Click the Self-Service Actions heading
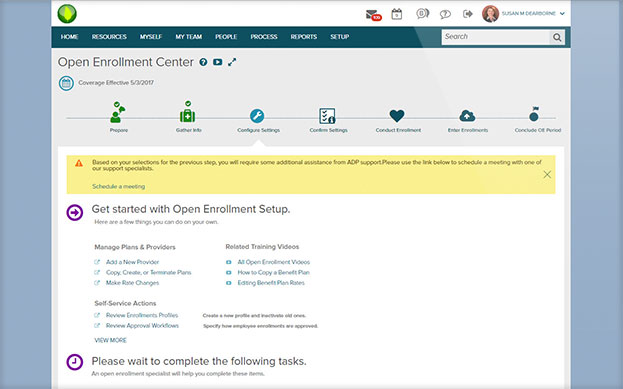Viewport: 623px width, 389px height. click(x=125, y=304)
